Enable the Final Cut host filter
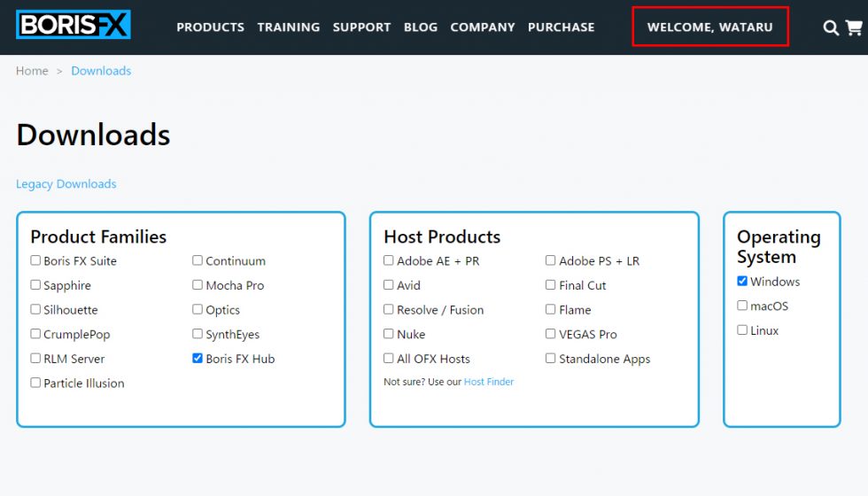Screen dimensions: 868x496 coord(551,284)
